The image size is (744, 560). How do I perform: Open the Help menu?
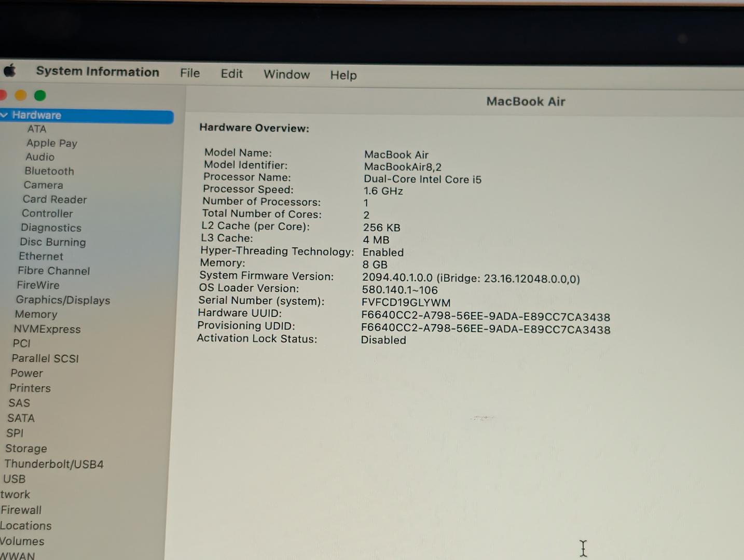[x=343, y=75]
